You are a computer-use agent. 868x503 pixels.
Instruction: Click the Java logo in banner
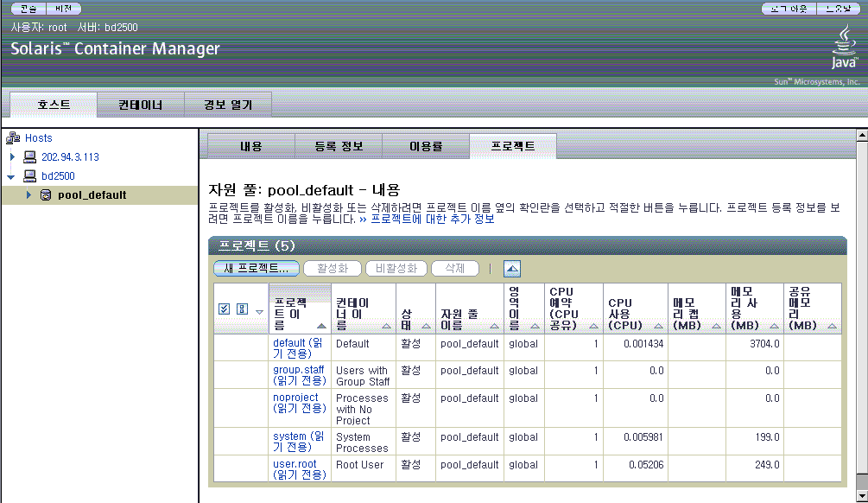[845, 48]
